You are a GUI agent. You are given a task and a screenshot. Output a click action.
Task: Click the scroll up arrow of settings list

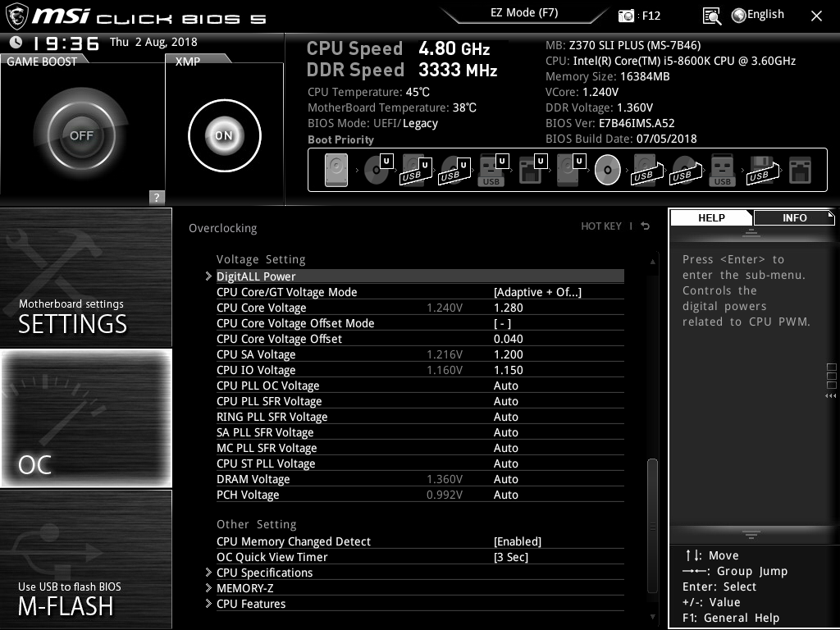652,262
